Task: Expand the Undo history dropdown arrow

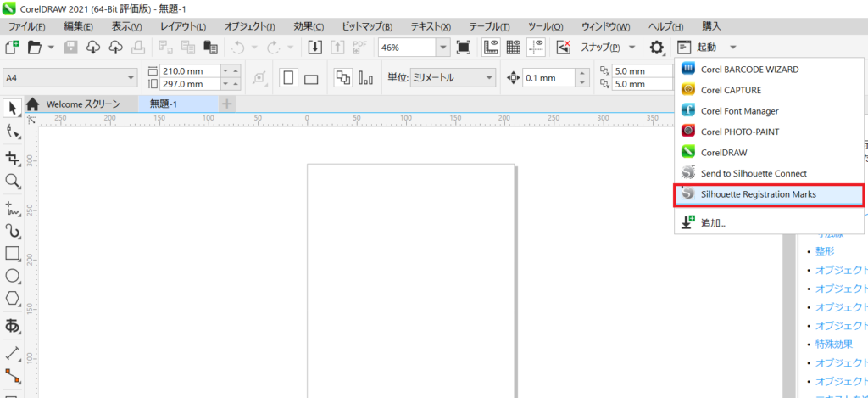Action: pyautogui.click(x=255, y=48)
